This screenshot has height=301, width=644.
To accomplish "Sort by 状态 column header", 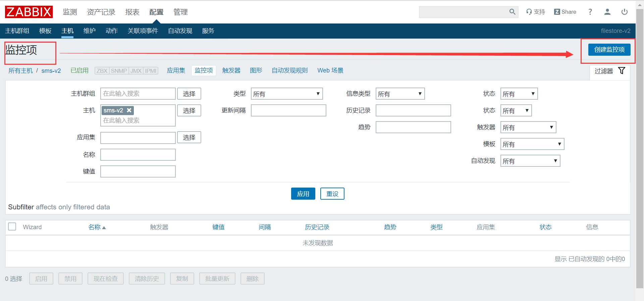I will (546, 227).
